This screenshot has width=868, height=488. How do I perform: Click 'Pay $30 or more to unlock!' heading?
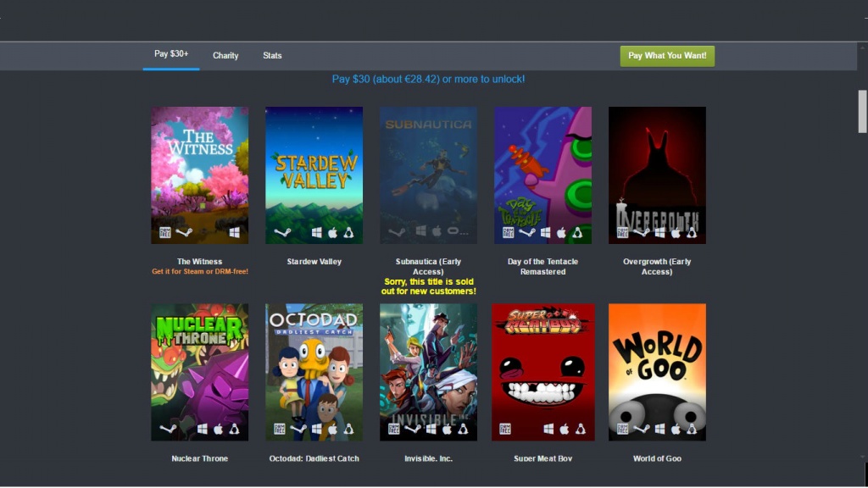point(428,79)
